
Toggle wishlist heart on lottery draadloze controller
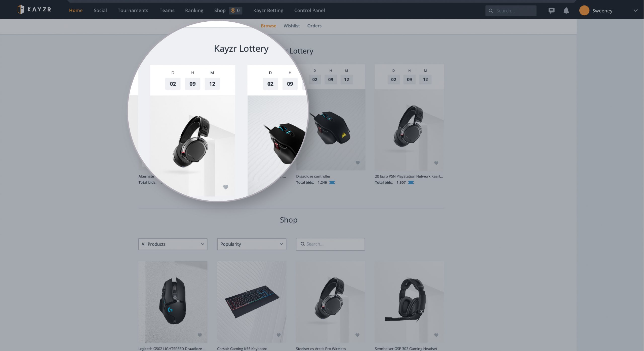358,163
